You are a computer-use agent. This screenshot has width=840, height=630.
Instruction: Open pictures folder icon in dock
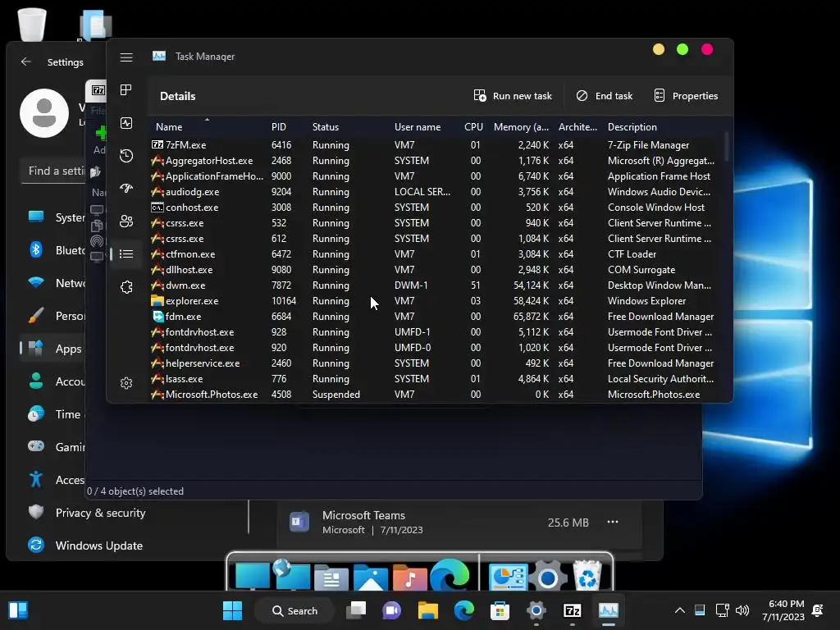tap(370, 577)
